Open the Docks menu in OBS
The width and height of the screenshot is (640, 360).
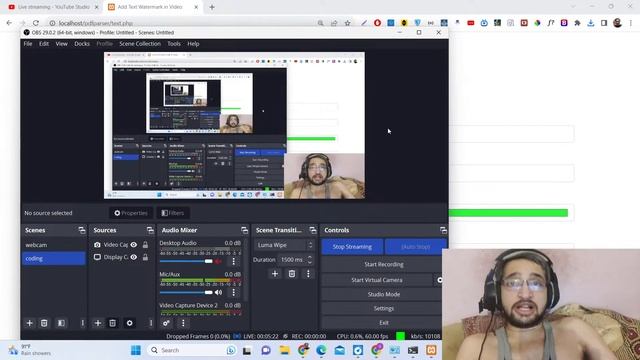[82, 44]
